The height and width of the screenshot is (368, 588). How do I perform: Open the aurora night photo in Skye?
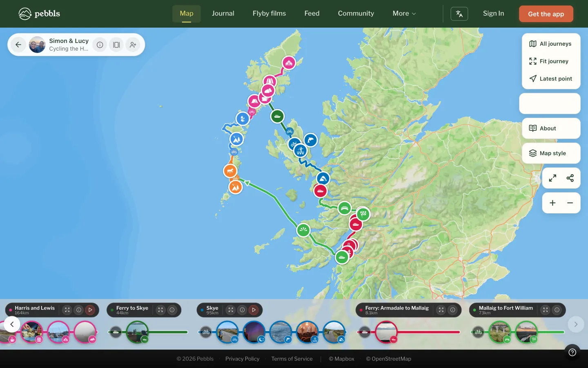tap(254, 332)
